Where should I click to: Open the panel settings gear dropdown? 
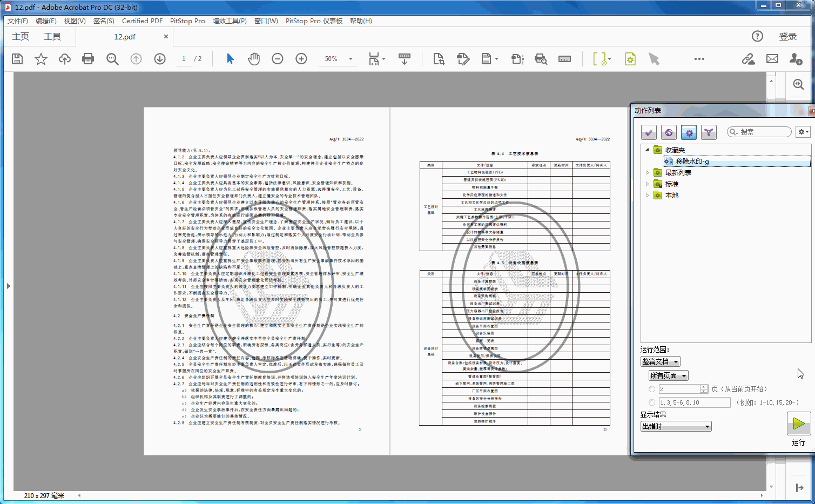tap(803, 132)
